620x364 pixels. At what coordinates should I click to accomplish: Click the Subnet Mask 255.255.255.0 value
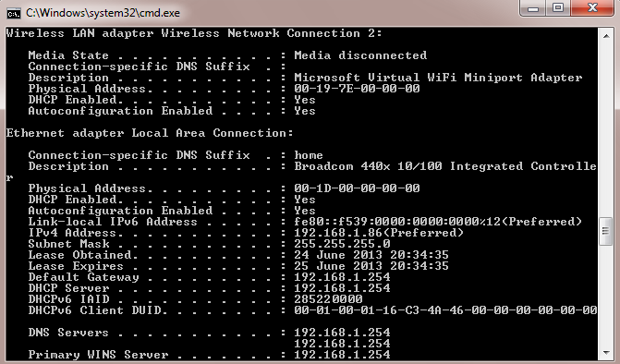tap(342, 244)
